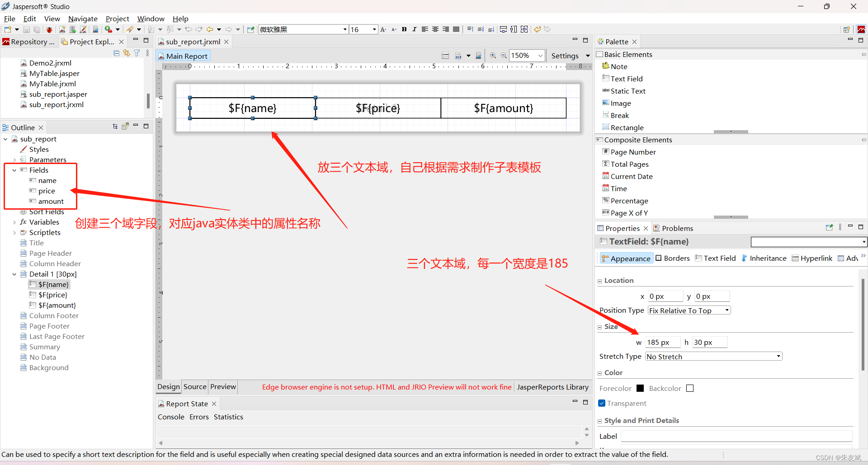Toggle italic formatting in the toolbar
The height and width of the screenshot is (465, 868).
415,29
